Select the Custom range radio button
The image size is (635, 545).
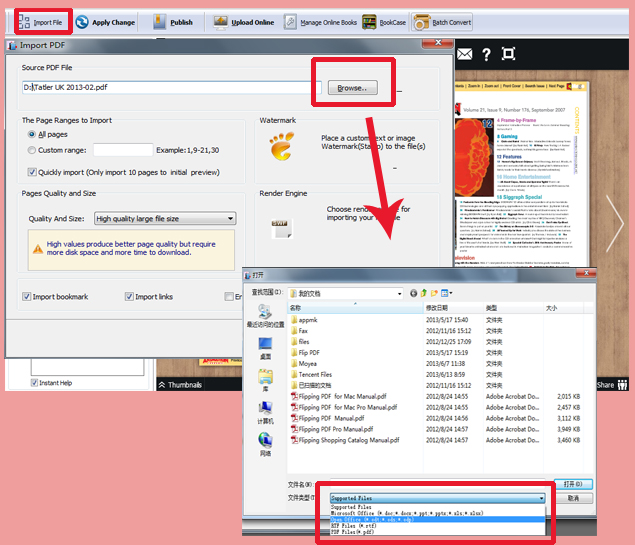pos(32,150)
